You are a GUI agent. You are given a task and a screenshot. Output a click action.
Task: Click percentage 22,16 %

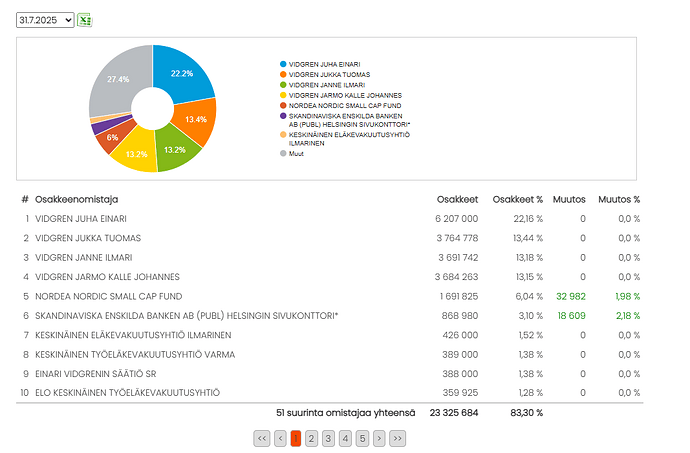coord(528,219)
